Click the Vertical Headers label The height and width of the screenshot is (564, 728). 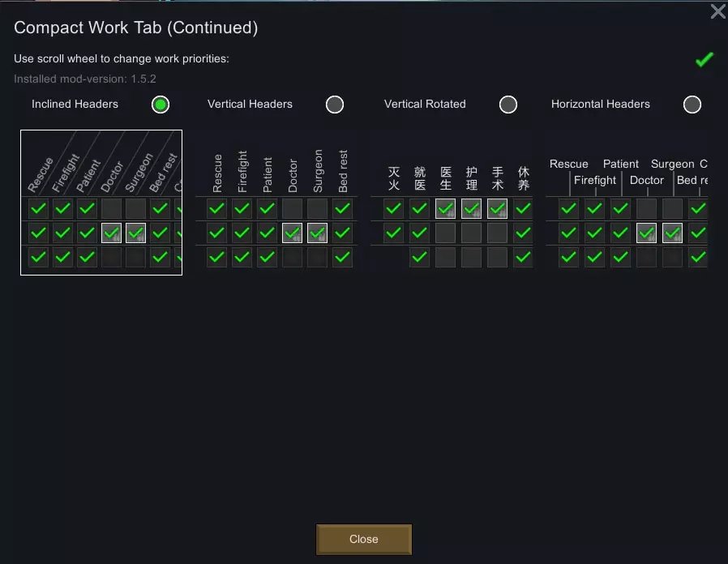pos(250,104)
